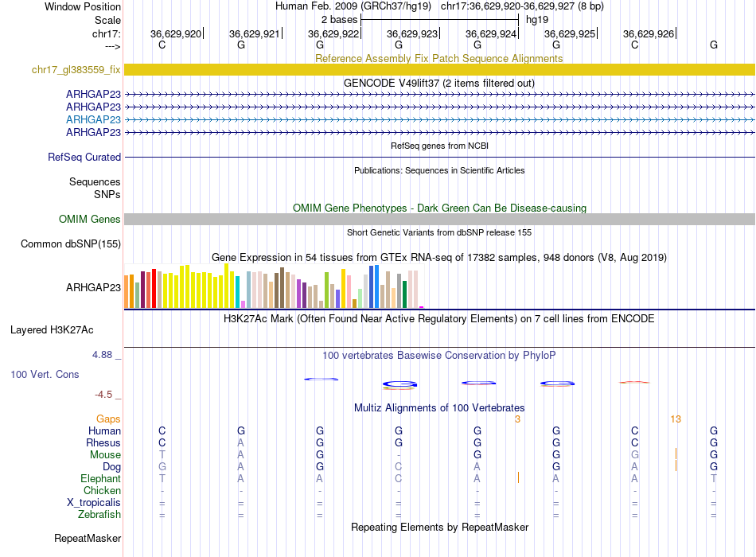Click the ARHGAP23 GTEx expression label
This screenshot has height=557, width=756.
point(93,287)
